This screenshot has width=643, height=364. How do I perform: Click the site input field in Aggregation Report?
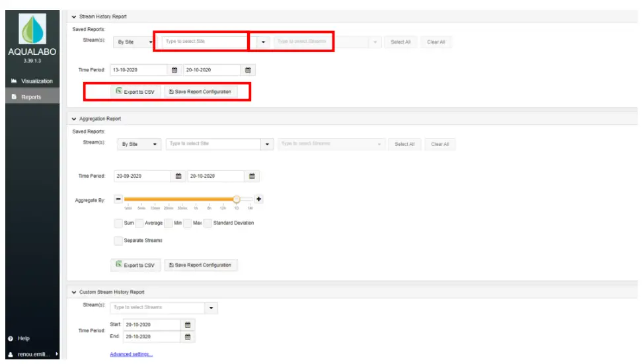213,144
